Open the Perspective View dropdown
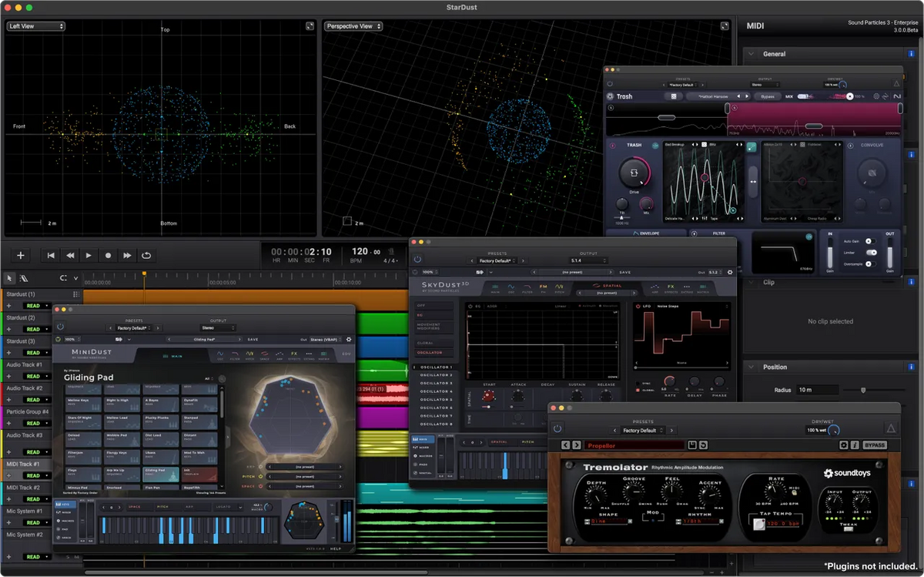 [x=353, y=25]
